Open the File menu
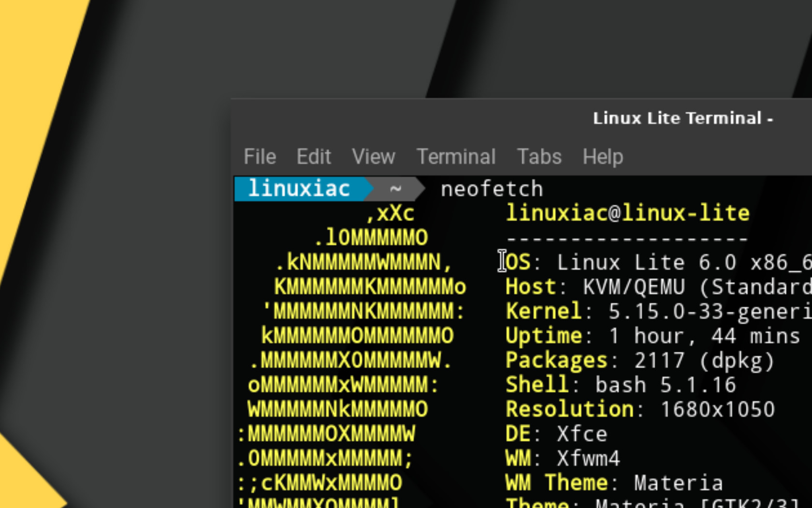This screenshot has width=812, height=508. (260, 157)
